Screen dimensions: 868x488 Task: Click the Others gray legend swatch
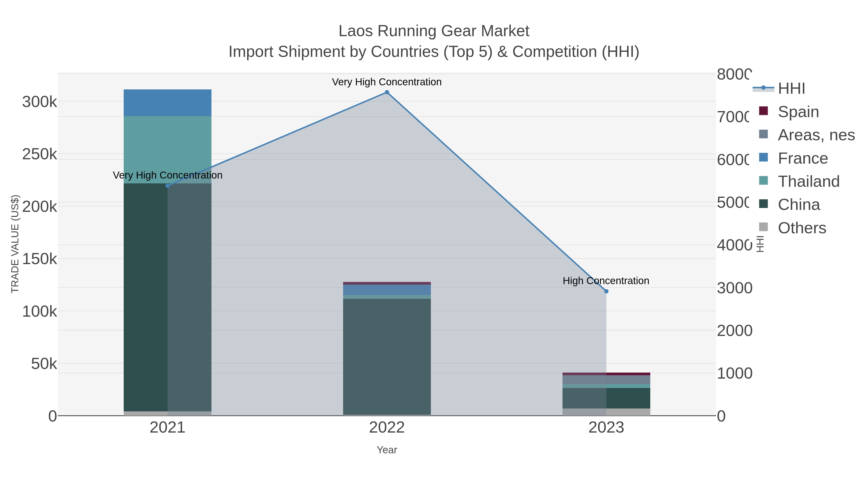pyautogui.click(x=763, y=227)
